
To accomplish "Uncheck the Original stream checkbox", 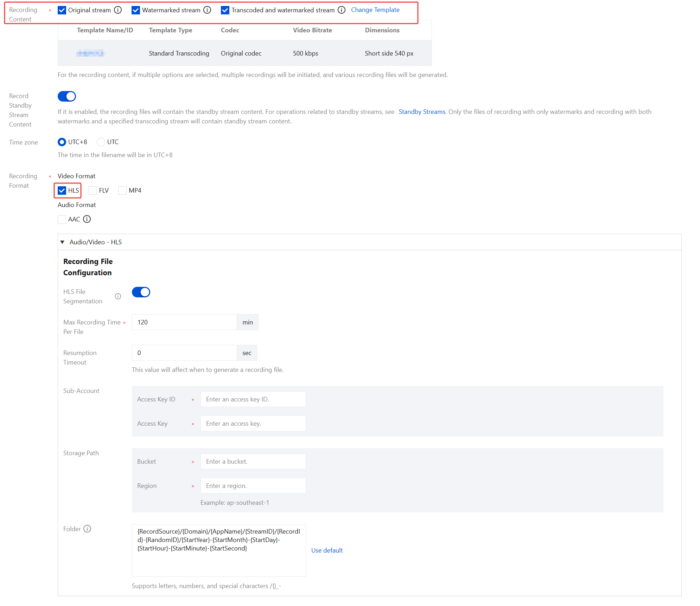I will [62, 10].
